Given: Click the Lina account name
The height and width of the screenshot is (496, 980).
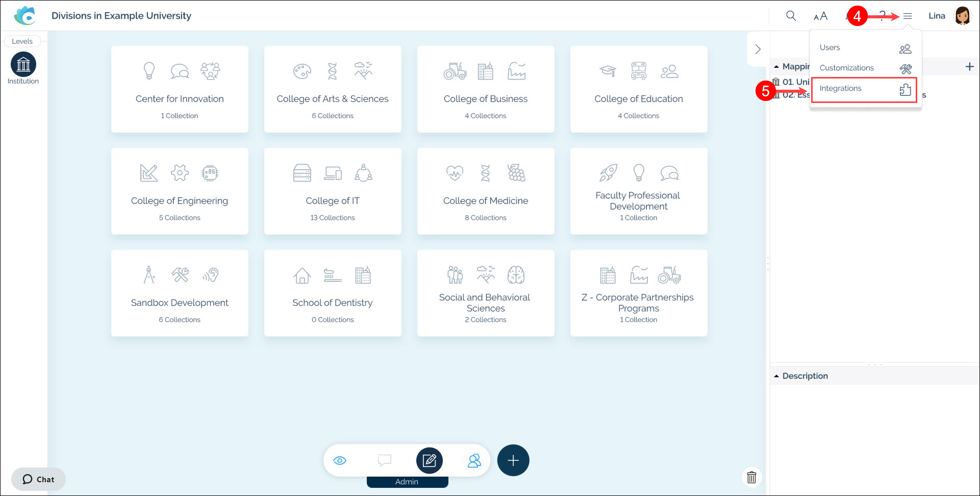Looking at the screenshot, I should (x=937, y=16).
